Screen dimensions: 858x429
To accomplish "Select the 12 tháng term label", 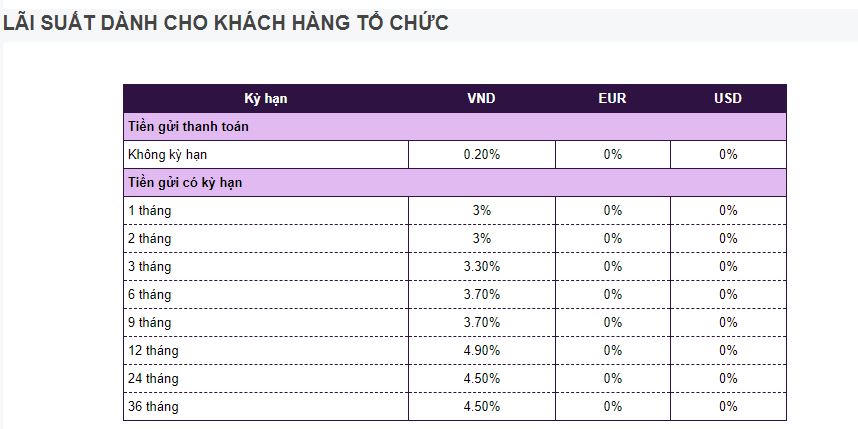I will [153, 351].
